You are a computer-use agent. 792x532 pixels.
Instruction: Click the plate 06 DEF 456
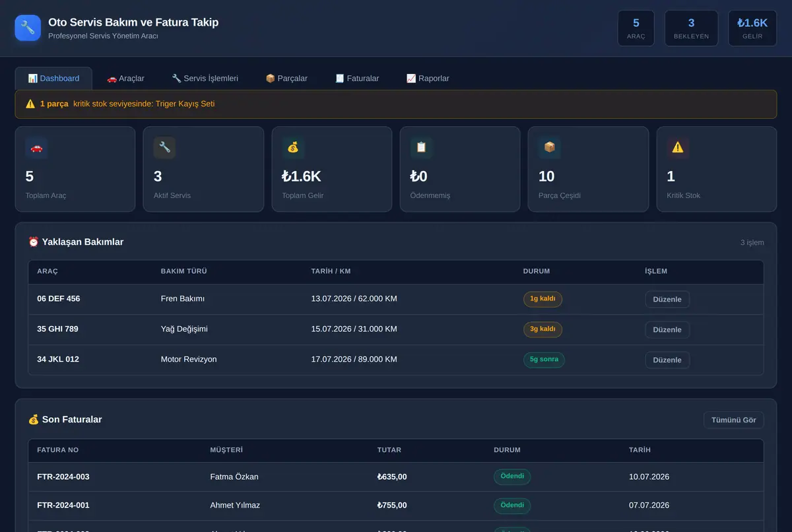pos(59,299)
